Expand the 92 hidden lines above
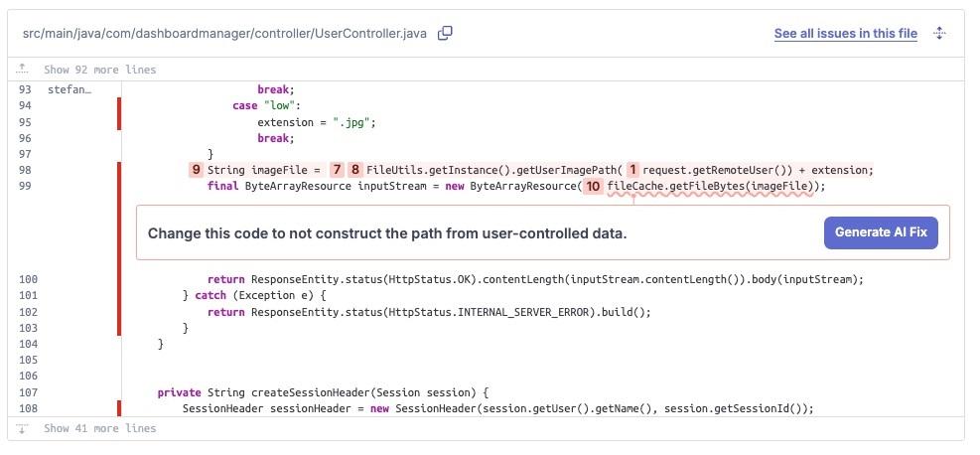 point(99,70)
